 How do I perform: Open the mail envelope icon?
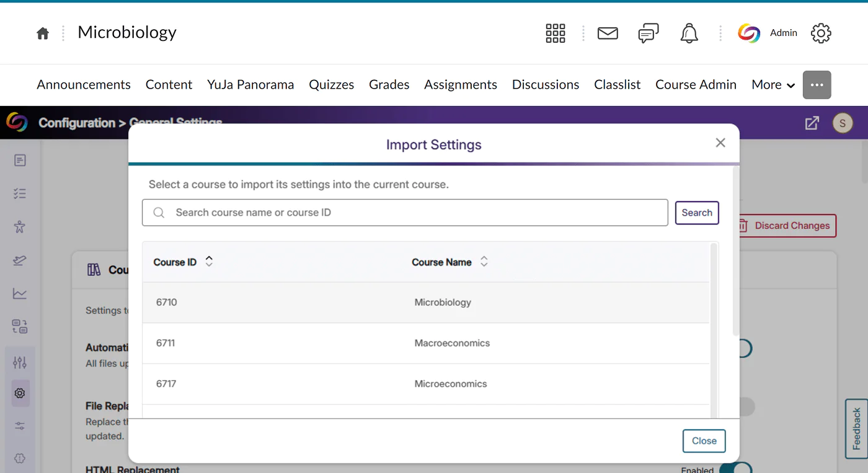607,33
